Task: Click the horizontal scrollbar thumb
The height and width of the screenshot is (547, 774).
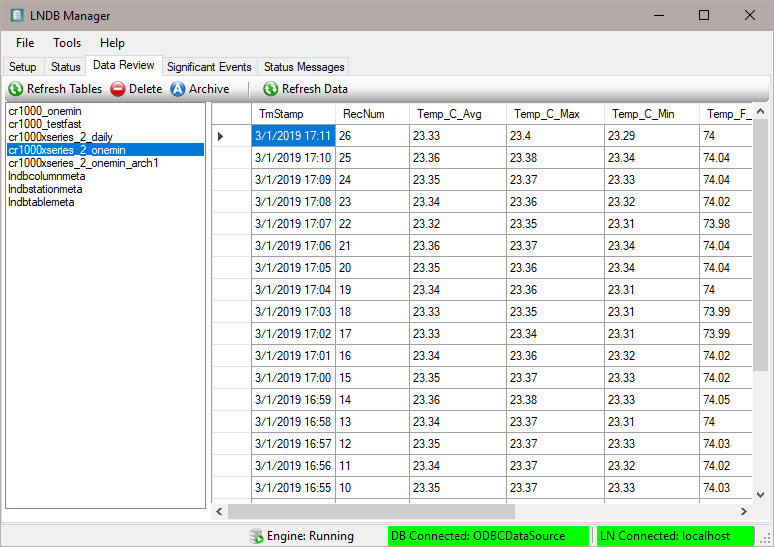Action: [x=371, y=511]
